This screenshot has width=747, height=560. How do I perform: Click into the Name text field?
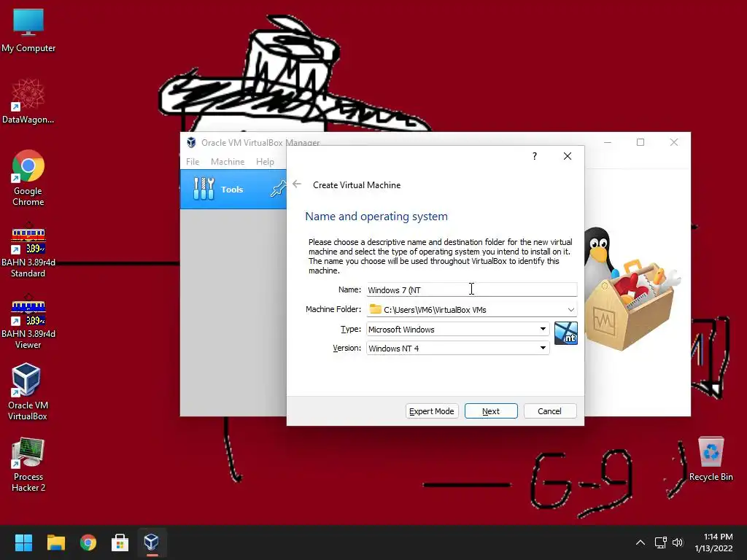tap(472, 289)
